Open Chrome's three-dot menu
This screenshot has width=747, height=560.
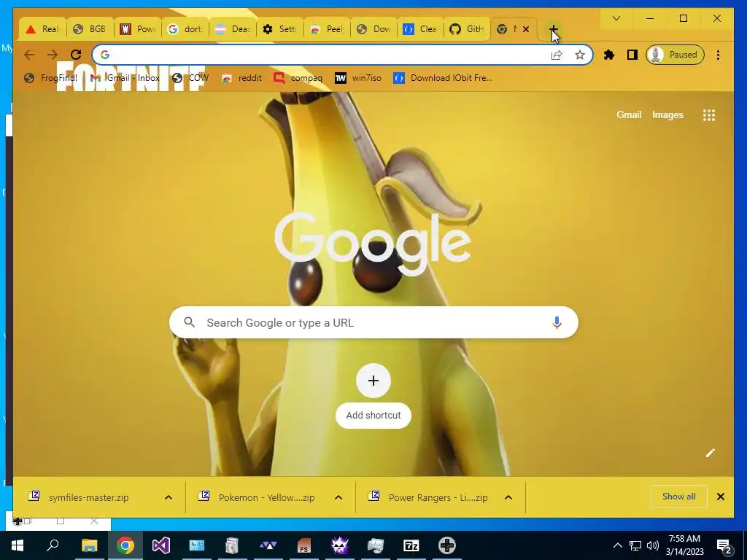point(718,55)
